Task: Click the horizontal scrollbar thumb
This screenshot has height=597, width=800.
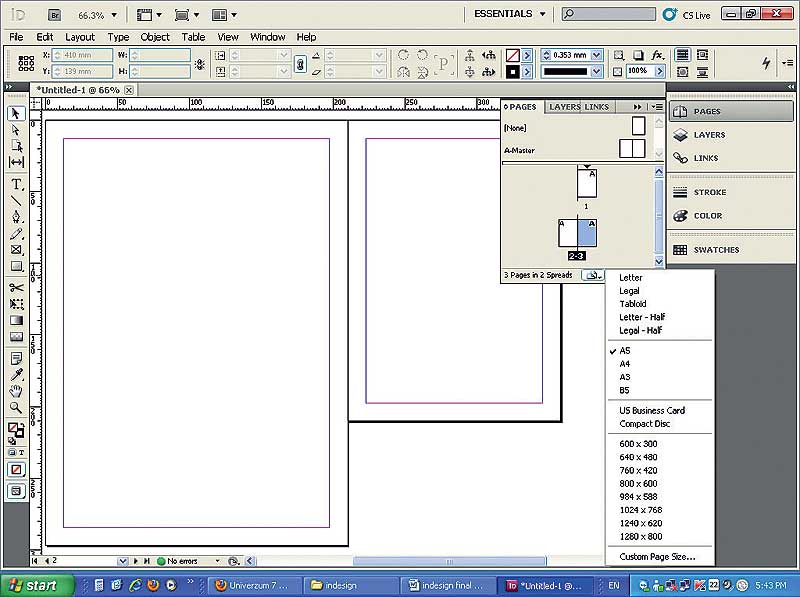Action: 449,561
